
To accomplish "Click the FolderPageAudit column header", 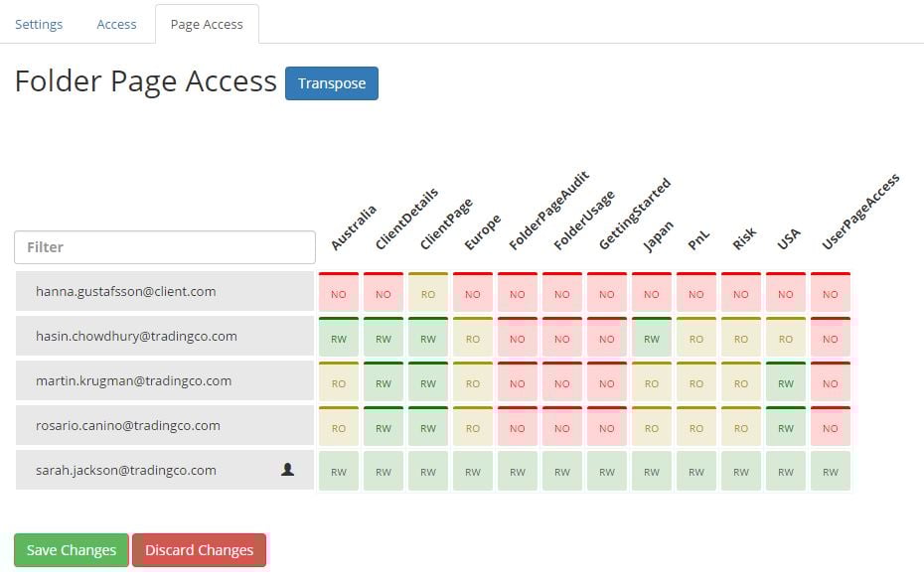I will click(549, 211).
